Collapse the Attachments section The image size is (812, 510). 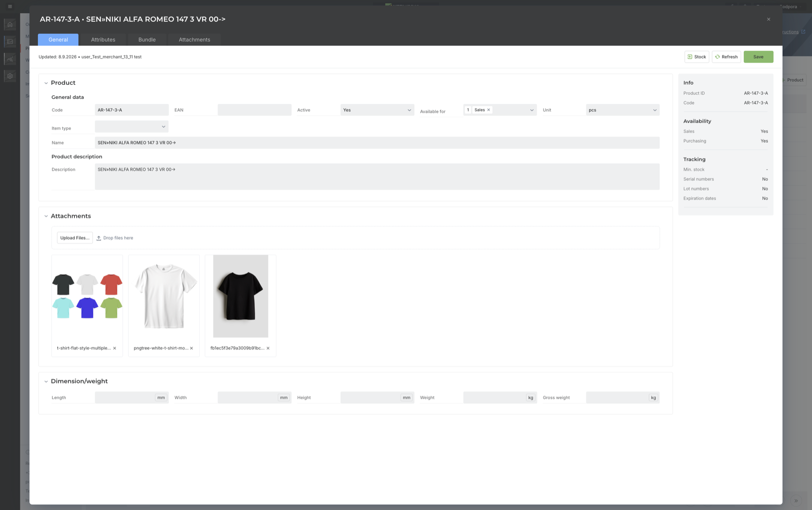pos(46,216)
